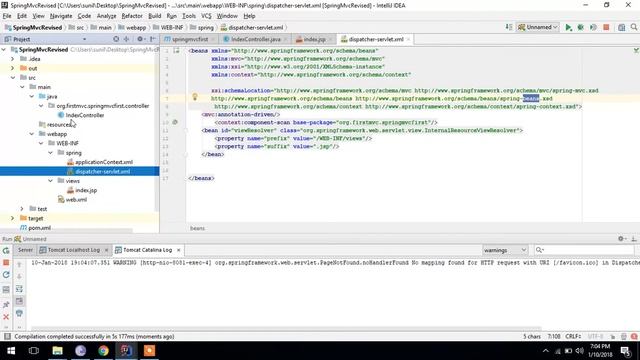Image resolution: width=640 pixels, height=360 pixels.
Task: Collapse the src folder
Action: (x=13, y=78)
